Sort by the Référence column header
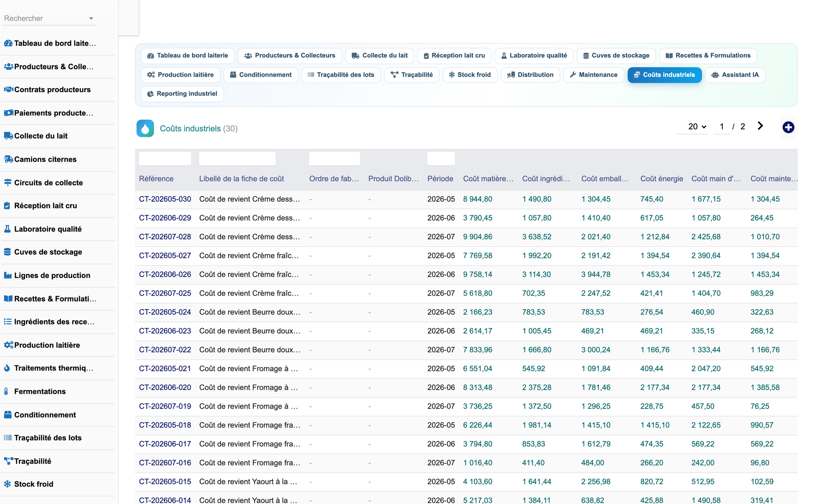 [156, 179]
